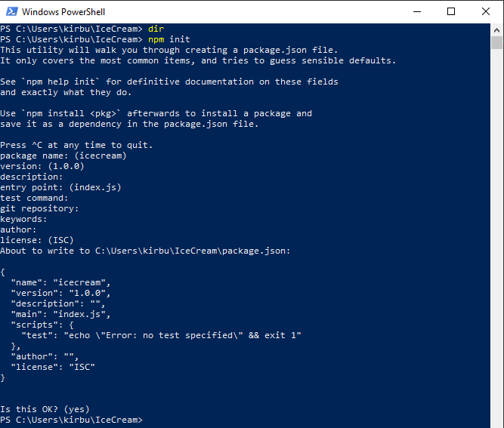Click the license: (ISC) prompt line

click(37, 240)
